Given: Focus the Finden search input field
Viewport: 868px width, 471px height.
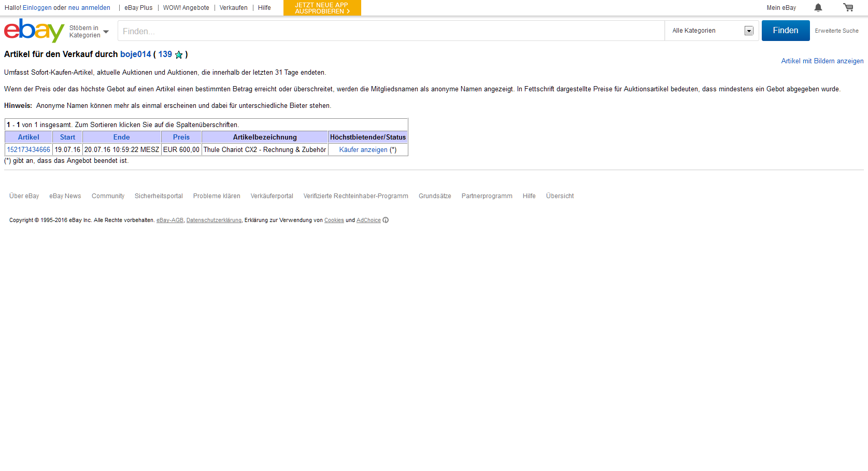Looking at the screenshot, I should [391, 31].
